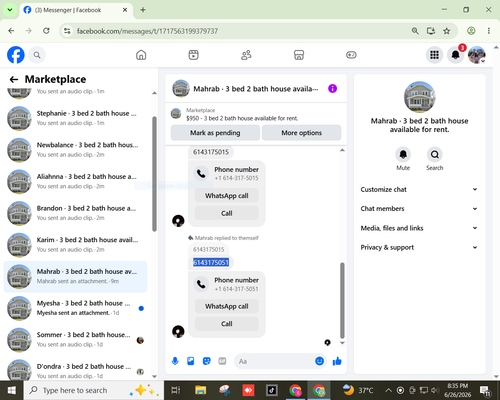Click the $950 marketplace listing banner
This screenshot has height=400, width=500.
click(x=256, y=114)
